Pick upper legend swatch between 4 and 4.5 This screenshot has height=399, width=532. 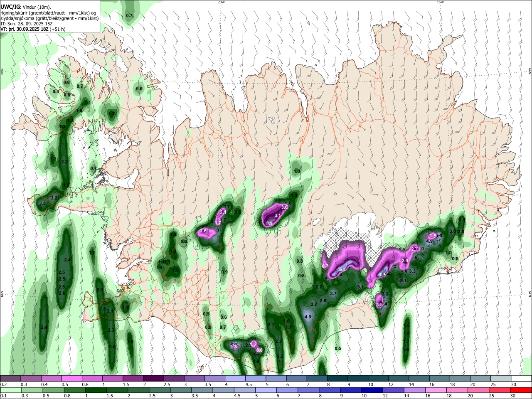click(235, 378)
